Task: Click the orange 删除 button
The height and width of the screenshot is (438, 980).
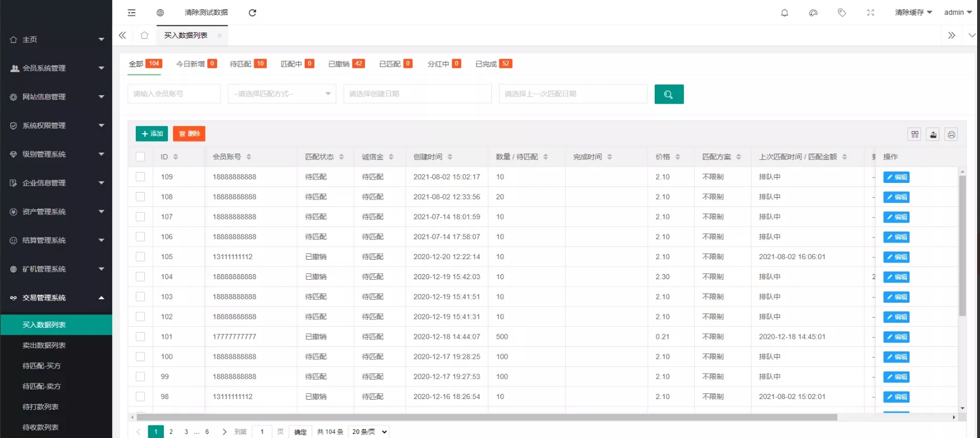Action: click(189, 134)
